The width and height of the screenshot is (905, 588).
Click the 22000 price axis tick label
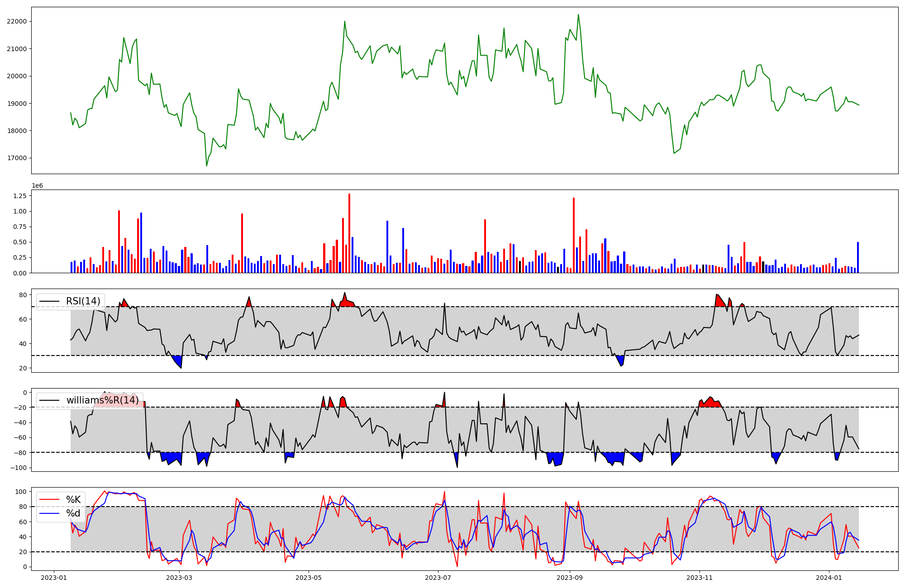coord(17,22)
